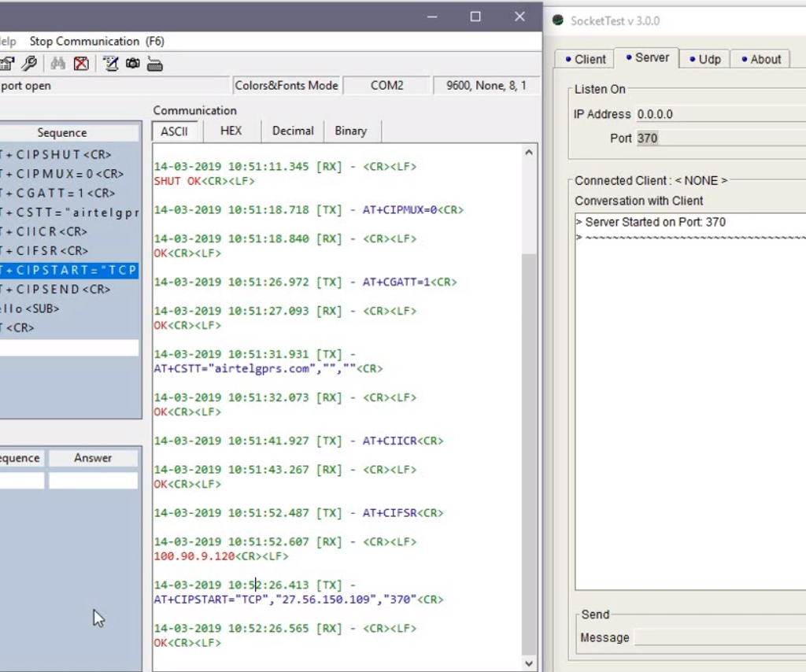This screenshot has height=672, width=806.
Task: Click the keyboard console toolbar icon
Action: tap(155, 64)
